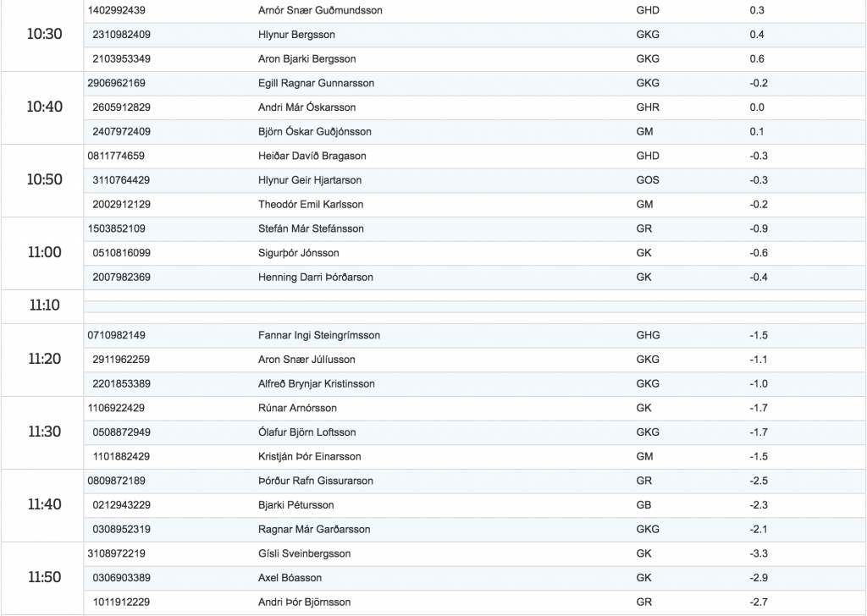This screenshot has height=616, width=867.
Task: Click Þórður Rafn Gissurarson's name
Action: point(316,481)
